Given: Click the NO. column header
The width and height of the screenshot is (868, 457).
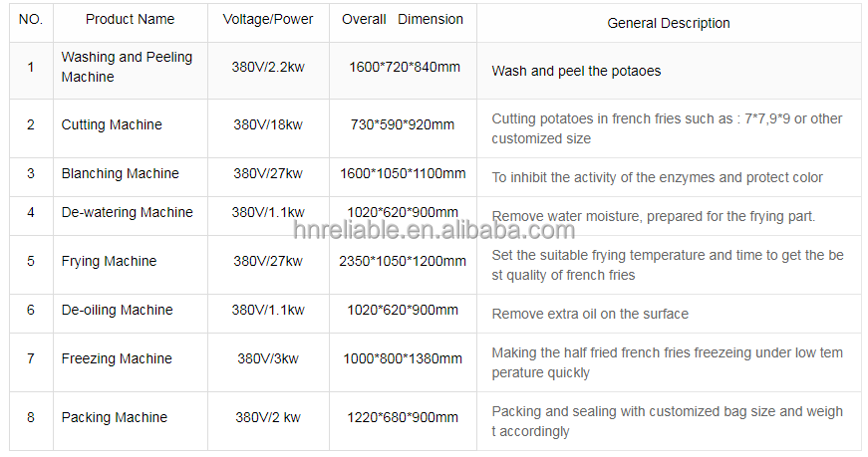Looking at the screenshot, I should point(30,19).
